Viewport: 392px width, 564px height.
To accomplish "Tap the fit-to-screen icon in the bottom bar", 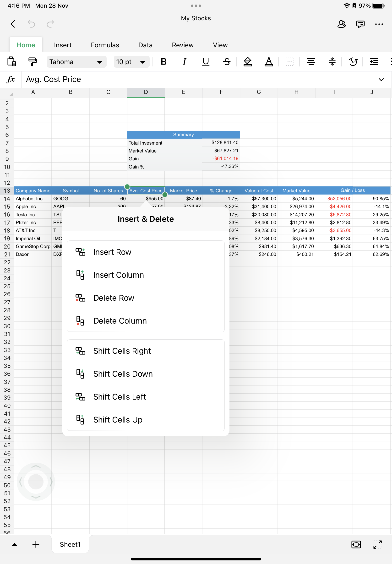I will (356, 545).
